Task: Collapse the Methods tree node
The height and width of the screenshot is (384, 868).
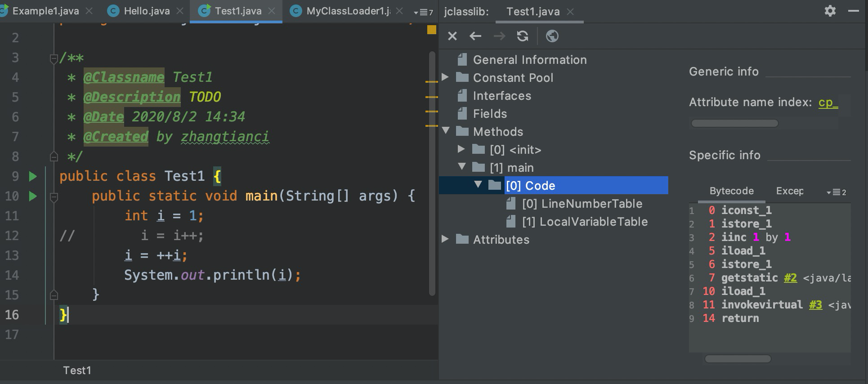Action: coord(446,131)
